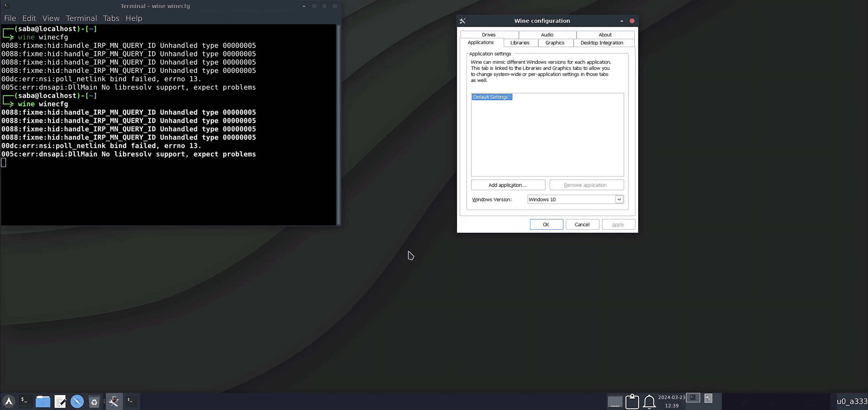The width and height of the screenshot is (868, 410).
Task: Select Default Settings in the applications list
Action: click(491, 97)
